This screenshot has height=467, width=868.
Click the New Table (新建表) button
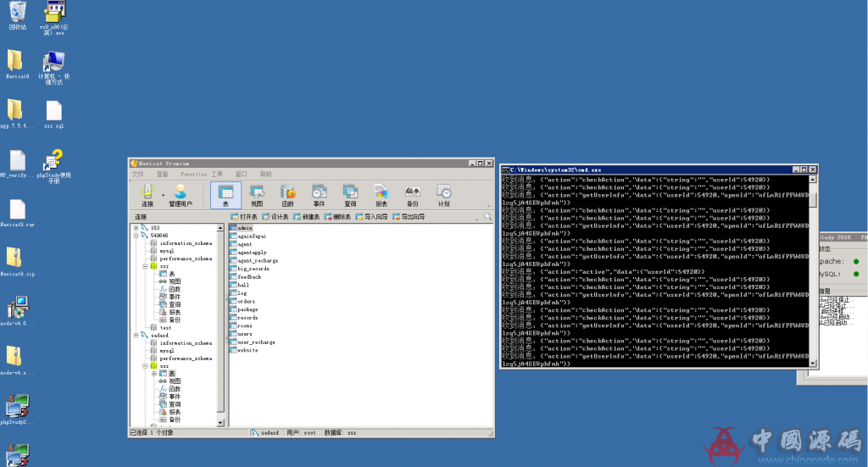tap(307, 217)
